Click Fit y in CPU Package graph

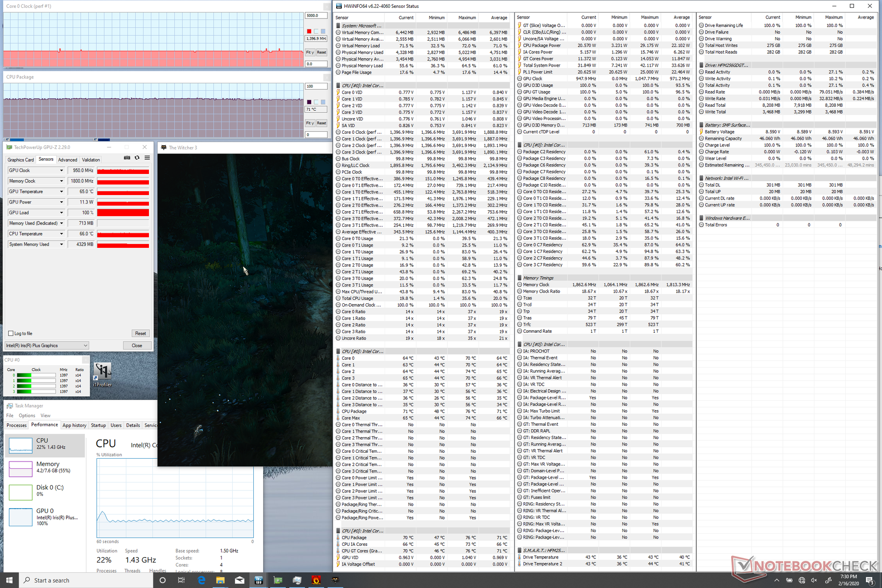pyautogui.click(x=310, y=123)
